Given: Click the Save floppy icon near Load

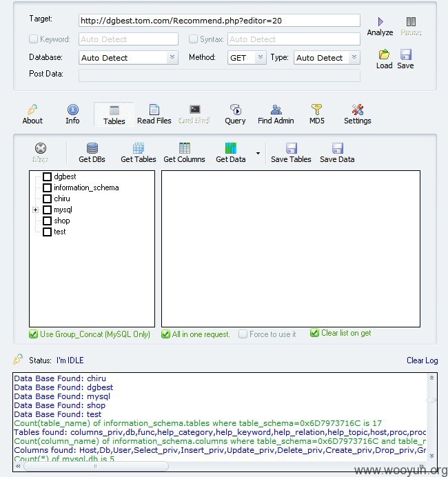Looking at the screenshot, I should click(406, 54).
